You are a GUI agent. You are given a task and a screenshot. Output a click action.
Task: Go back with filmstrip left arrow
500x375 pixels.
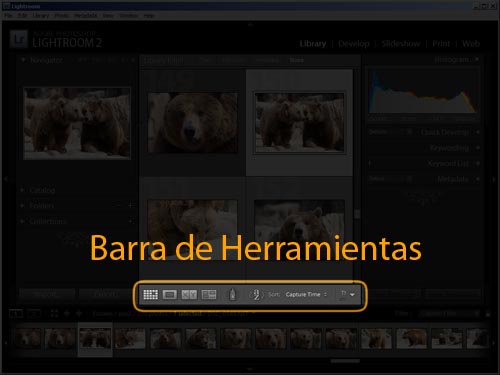click(67, 313)
